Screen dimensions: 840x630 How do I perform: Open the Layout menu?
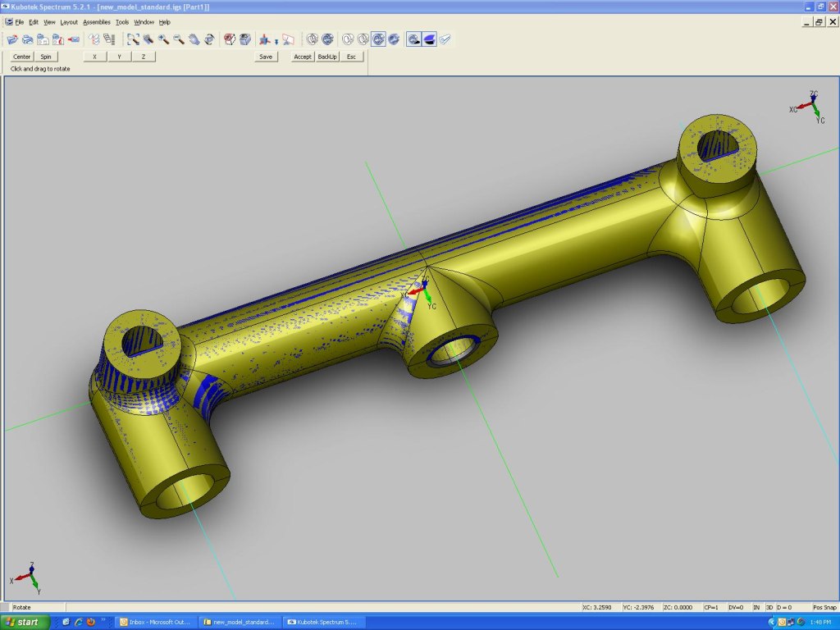tap(69, 22)
